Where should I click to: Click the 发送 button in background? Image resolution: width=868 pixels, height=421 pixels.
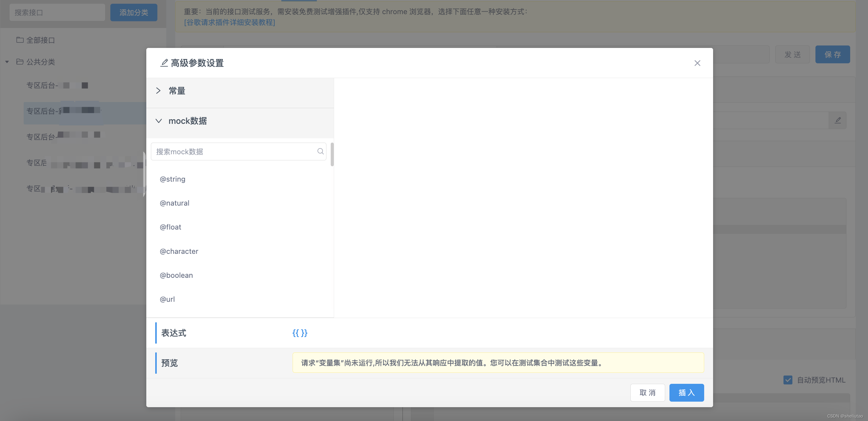coord(792,54)
